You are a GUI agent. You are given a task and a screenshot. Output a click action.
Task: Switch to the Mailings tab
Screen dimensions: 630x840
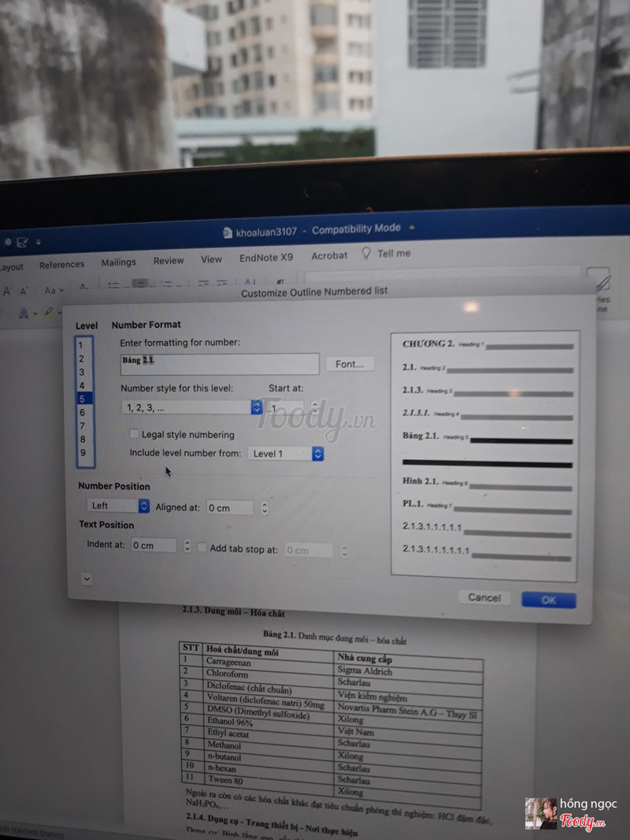[118, 262]
